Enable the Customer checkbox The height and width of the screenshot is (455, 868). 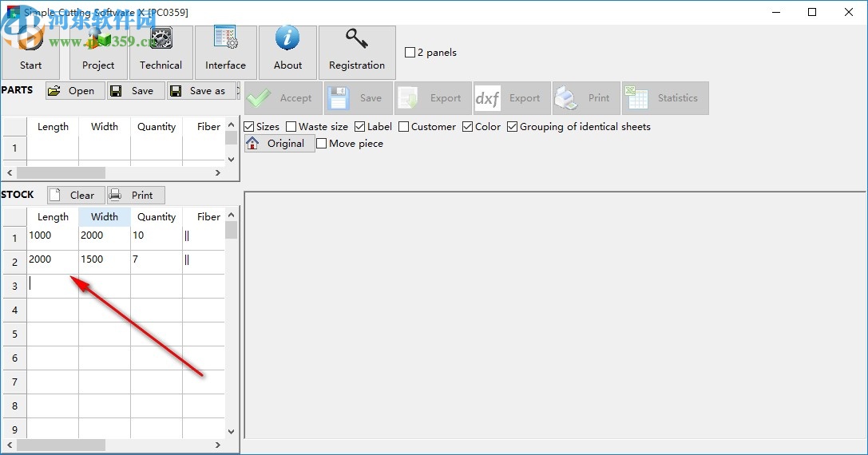[403, 127]
